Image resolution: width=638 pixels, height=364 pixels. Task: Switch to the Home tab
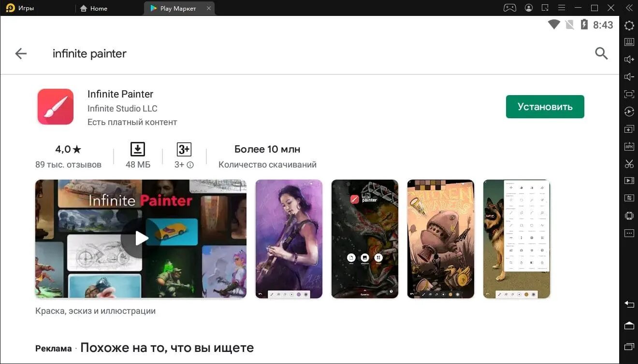pos(94,8)
